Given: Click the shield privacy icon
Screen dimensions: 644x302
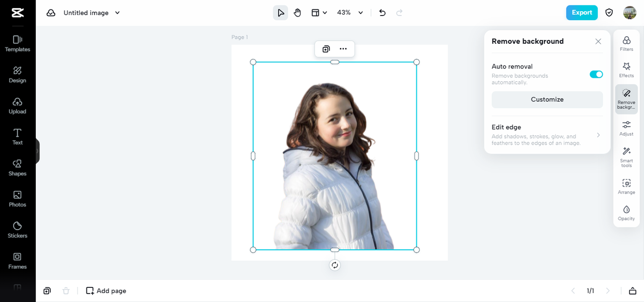Looking at the screenshot, I should coord(609,13).
